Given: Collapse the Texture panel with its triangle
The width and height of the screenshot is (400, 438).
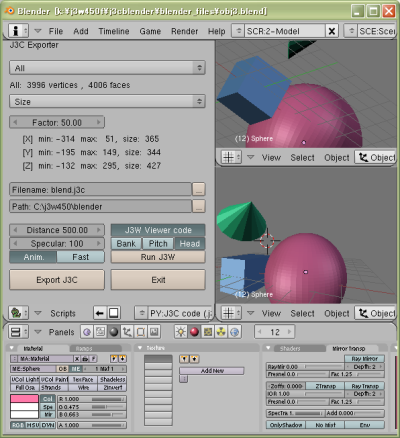Looking at the screenshot, I should tap(140, 348).
